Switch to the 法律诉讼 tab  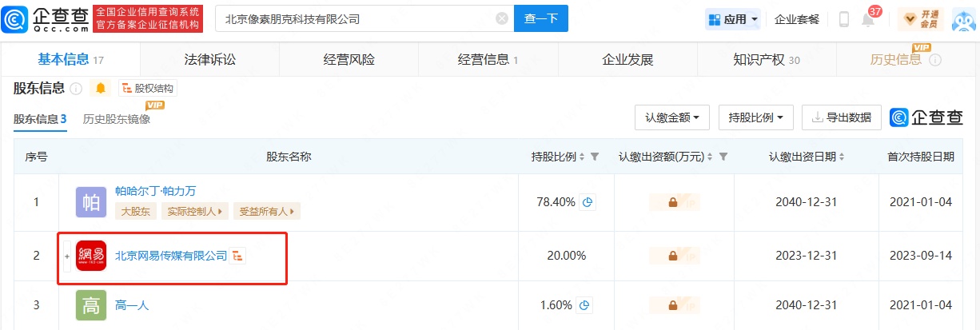pos(210,60)
